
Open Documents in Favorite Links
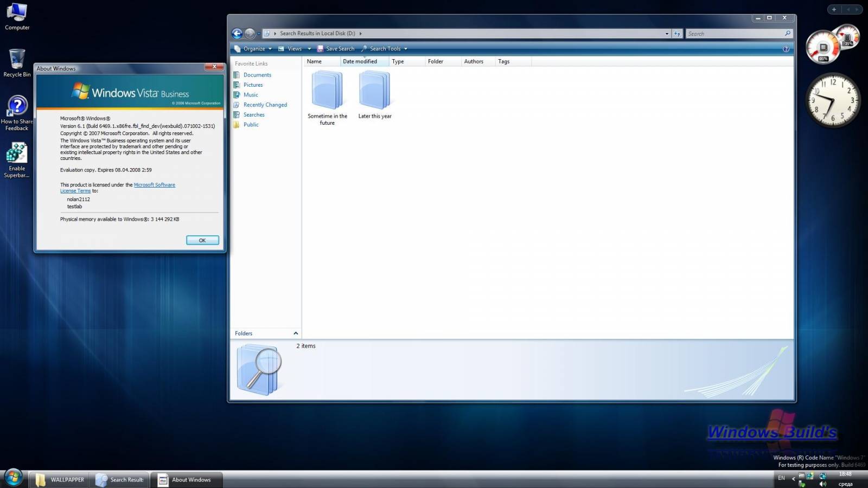pos(257,75)
